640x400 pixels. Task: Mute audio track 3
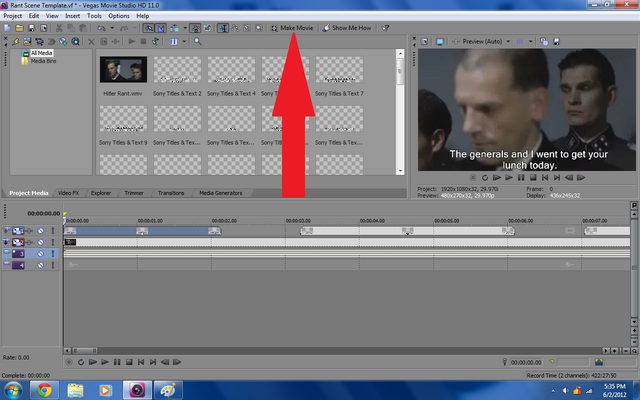41,254
